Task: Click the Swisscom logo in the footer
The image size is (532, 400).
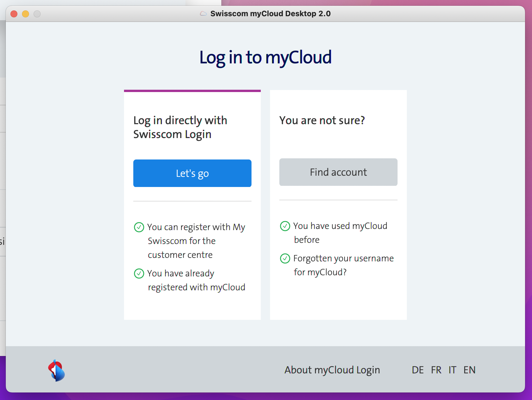Action: (x=56, y=370)
